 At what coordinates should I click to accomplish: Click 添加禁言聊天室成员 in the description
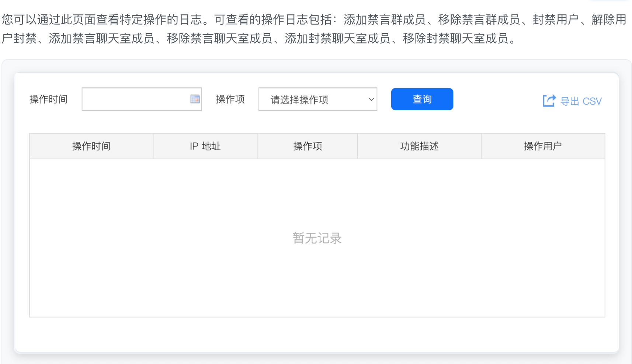point(101,38)
